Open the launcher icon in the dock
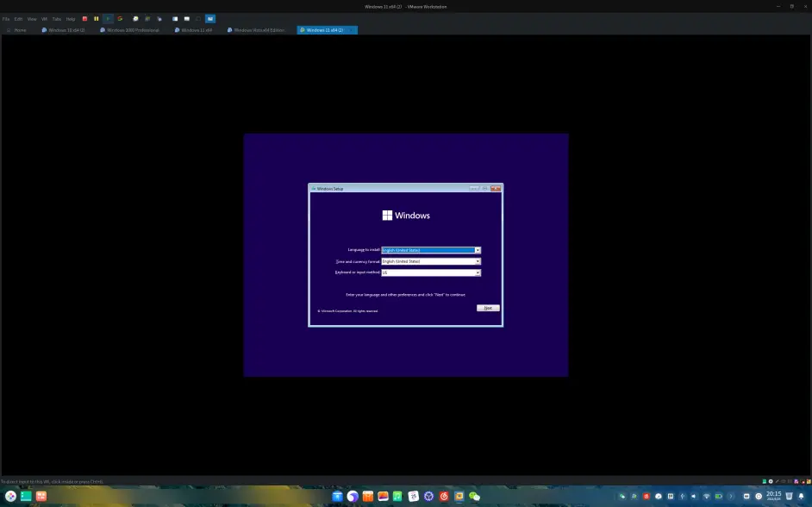812x507 pixels. coord(10,496)
